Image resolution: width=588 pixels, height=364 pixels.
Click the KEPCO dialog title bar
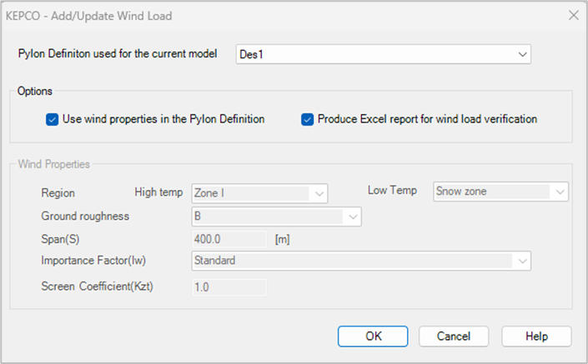250,15
